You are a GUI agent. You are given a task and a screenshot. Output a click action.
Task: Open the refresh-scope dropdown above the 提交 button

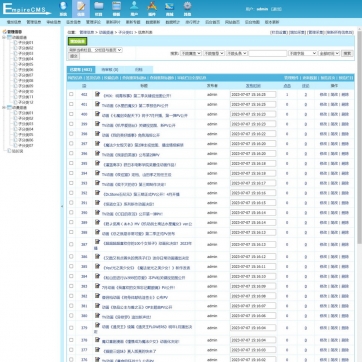pos(95,50)
